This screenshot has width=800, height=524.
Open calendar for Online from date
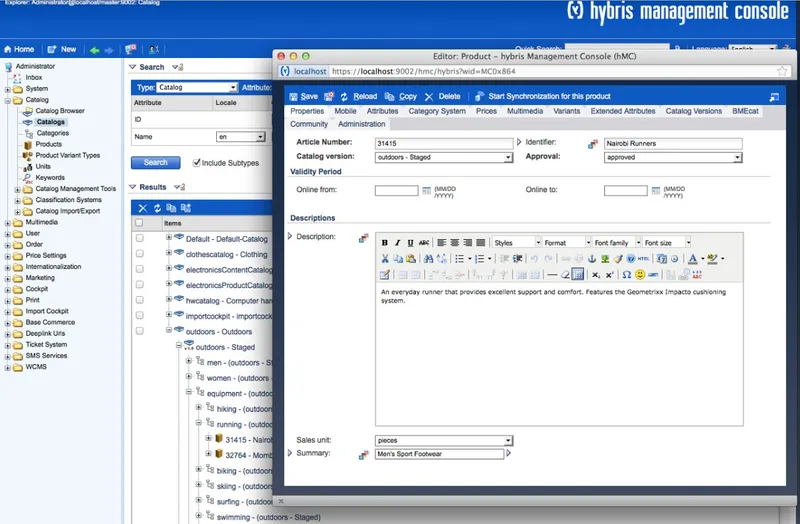point(427,191)
